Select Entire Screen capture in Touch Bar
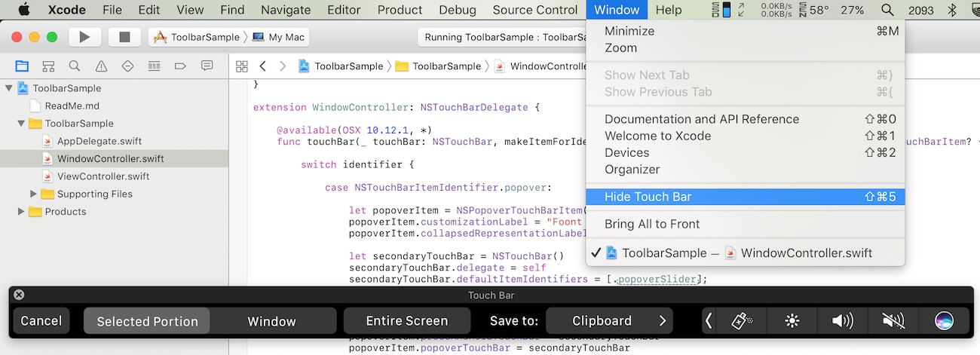 (x=407, y=321)
